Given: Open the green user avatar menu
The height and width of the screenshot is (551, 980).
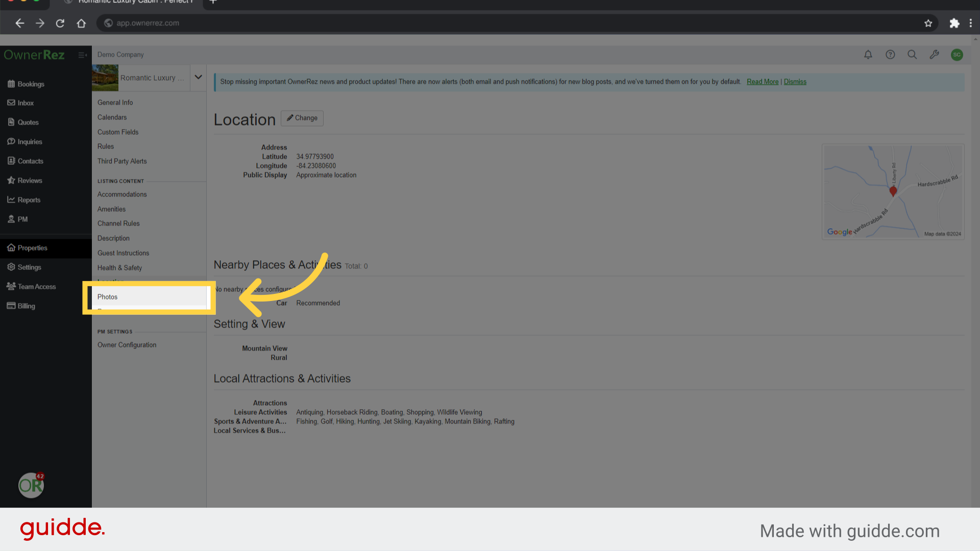Looking at the screenshot, I should click(957, 55).
